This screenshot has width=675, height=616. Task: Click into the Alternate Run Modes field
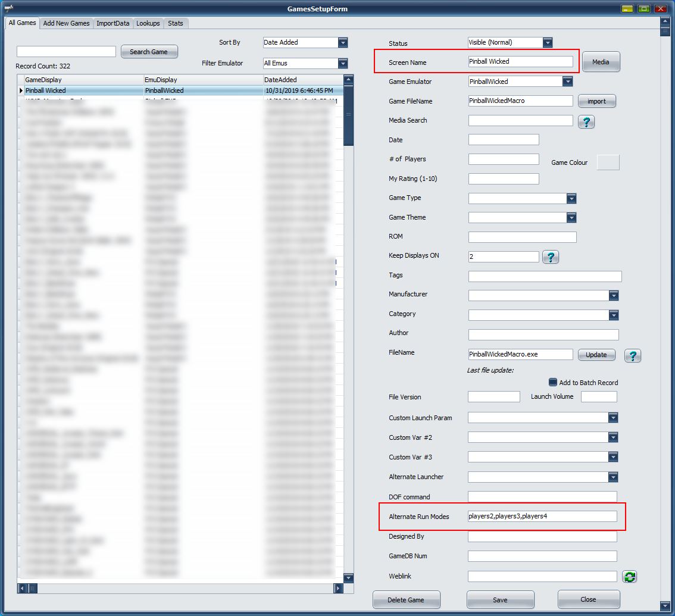tap(542, 516)
